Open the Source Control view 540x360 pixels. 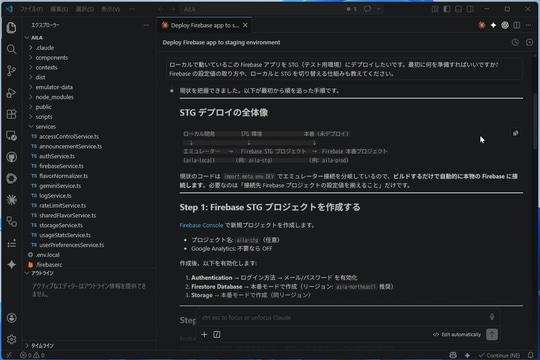[11, 71]
